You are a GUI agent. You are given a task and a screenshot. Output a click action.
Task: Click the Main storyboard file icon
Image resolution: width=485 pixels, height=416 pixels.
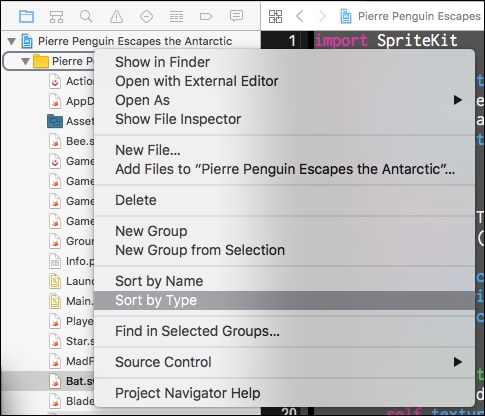point(55,301)
